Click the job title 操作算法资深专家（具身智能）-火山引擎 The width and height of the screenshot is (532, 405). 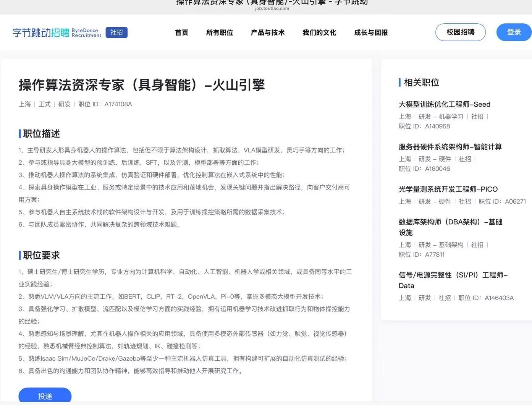(x=142, y=85)
